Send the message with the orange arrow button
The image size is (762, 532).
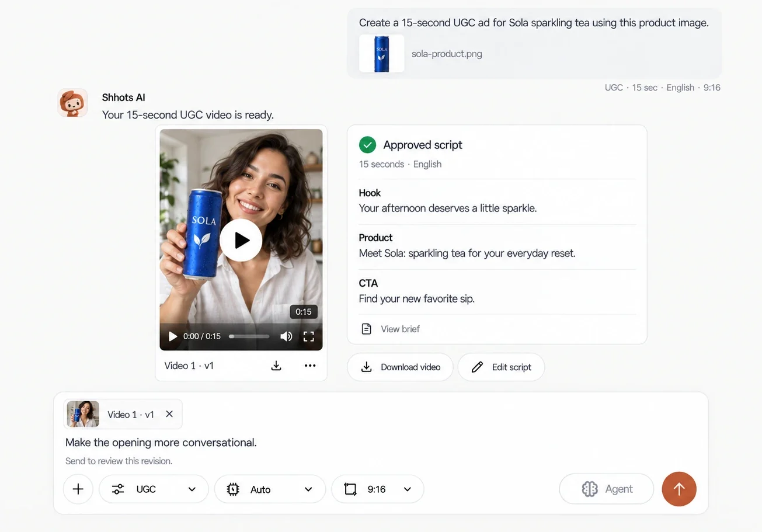coord(679,489)
